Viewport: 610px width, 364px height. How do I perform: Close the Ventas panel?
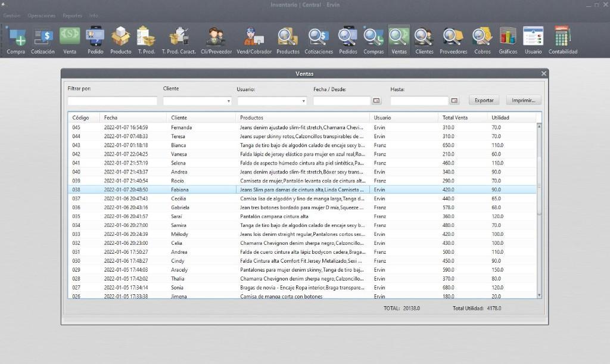click(x=543, y=73)
